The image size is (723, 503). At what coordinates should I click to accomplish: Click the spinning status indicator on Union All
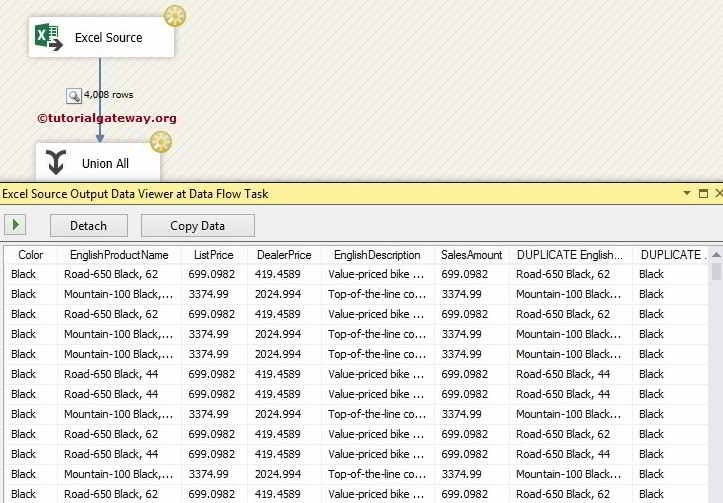161,142
